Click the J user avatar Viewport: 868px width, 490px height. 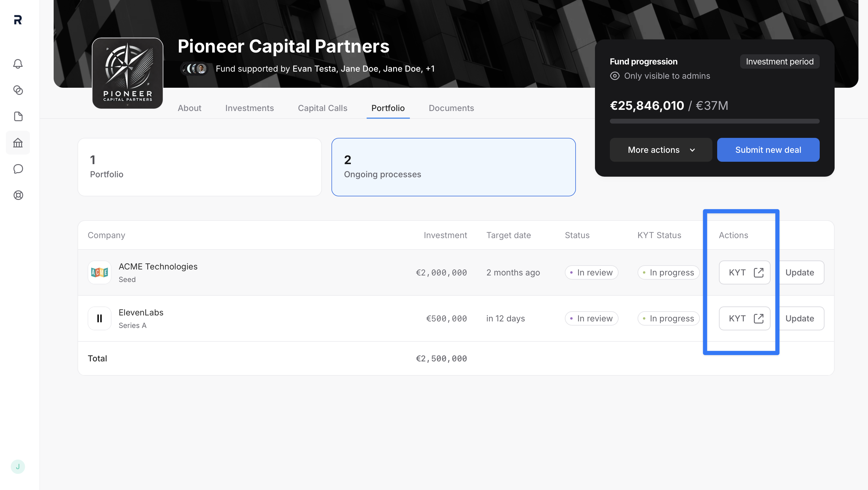coord(18,467)
